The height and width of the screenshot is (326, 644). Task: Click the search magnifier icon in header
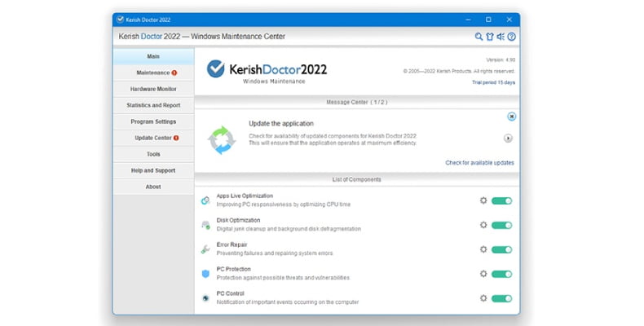479,37
